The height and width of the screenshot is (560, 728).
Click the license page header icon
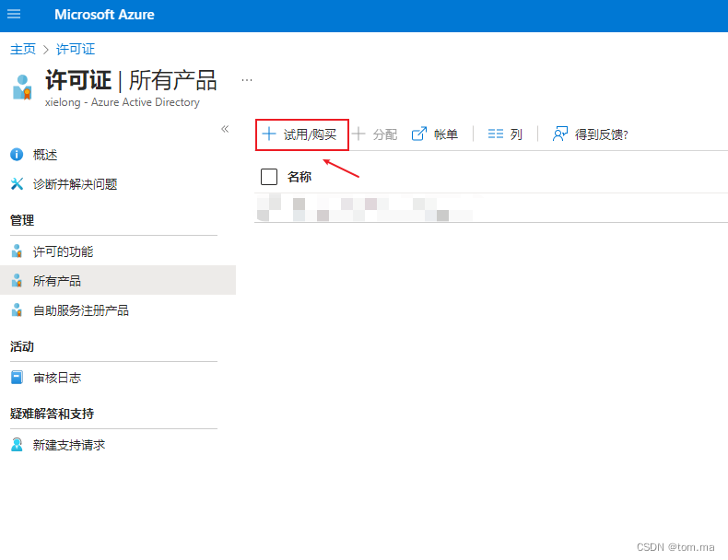pos(22,87)
